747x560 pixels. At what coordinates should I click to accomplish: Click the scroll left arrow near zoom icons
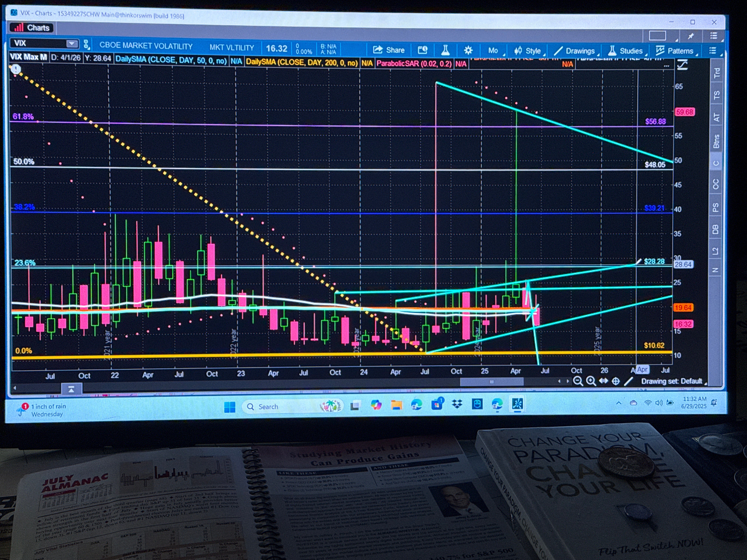[x=559, y=381]
